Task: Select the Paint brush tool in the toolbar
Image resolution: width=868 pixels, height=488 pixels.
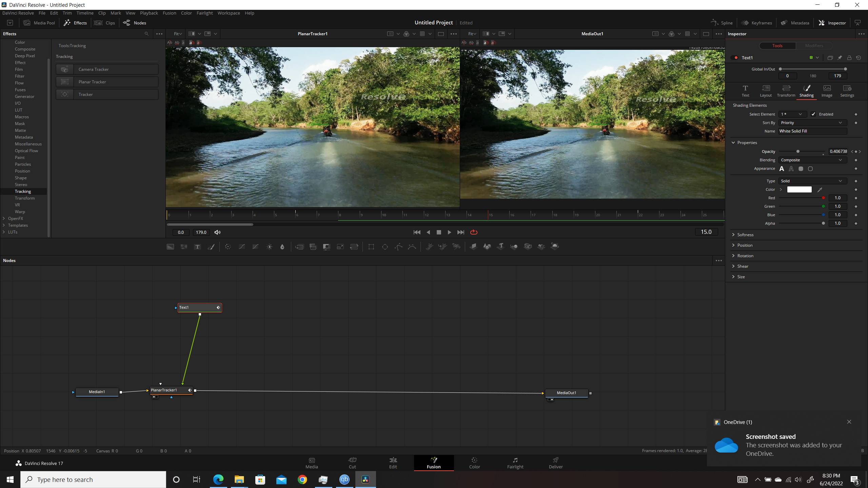Action: [x=211, y=247]
